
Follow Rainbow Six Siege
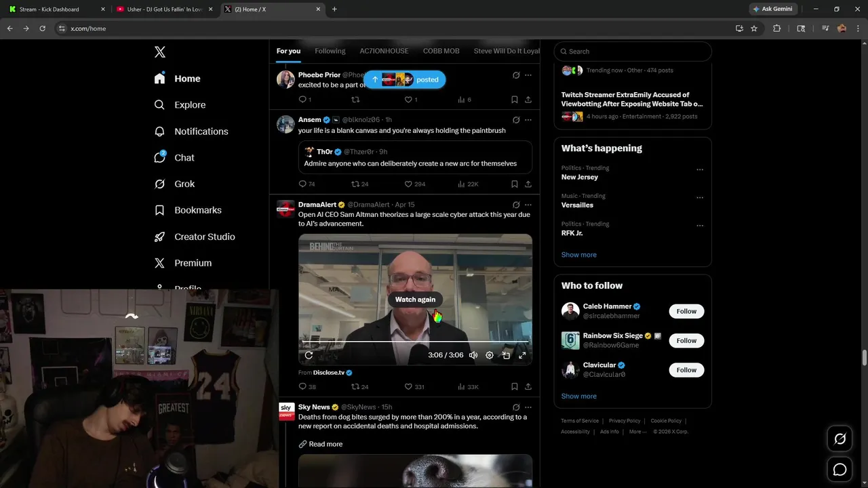pos(686,340)
